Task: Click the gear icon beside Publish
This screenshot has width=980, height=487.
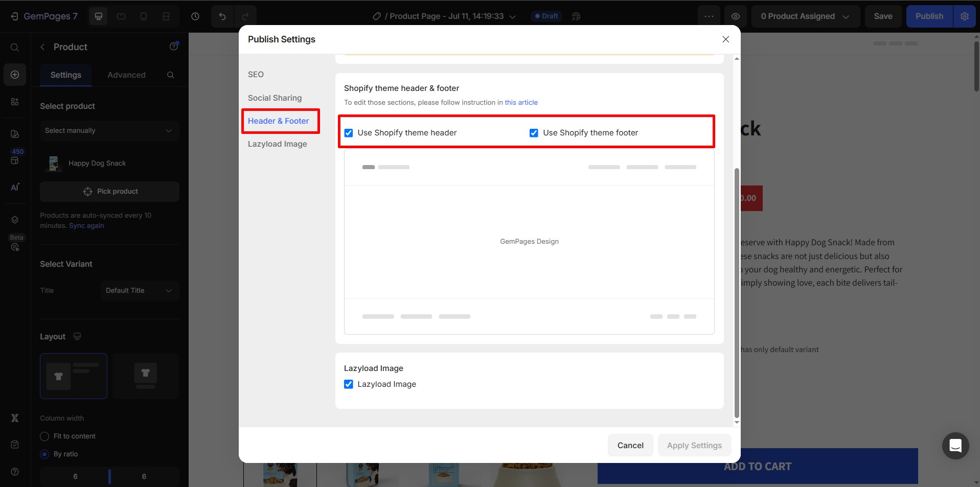Action: tap(964, 16)
